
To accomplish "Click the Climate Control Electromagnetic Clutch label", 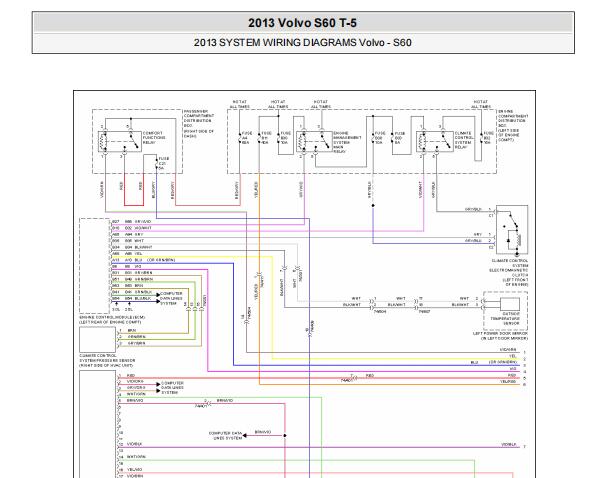I will [x=509, y=273].
